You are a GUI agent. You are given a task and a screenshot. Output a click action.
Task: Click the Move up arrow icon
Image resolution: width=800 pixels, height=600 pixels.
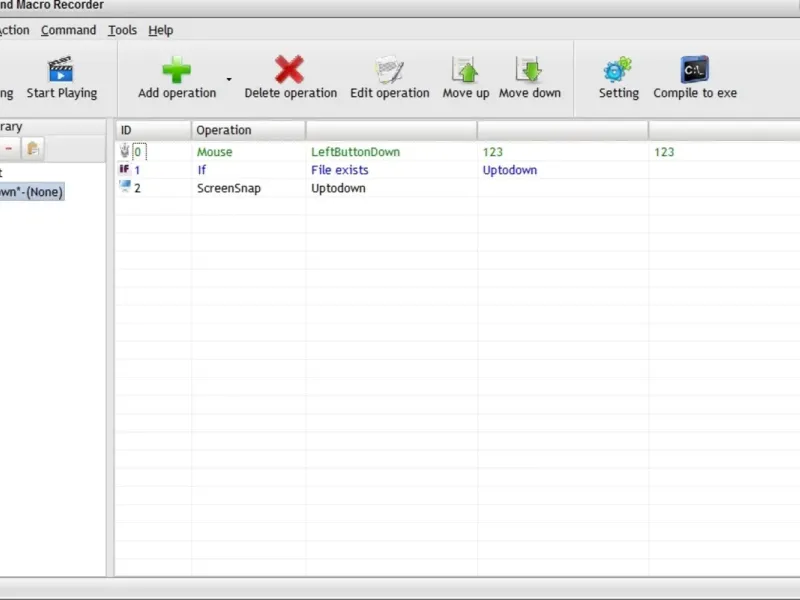pyautogui.click(x=465, y=69)
